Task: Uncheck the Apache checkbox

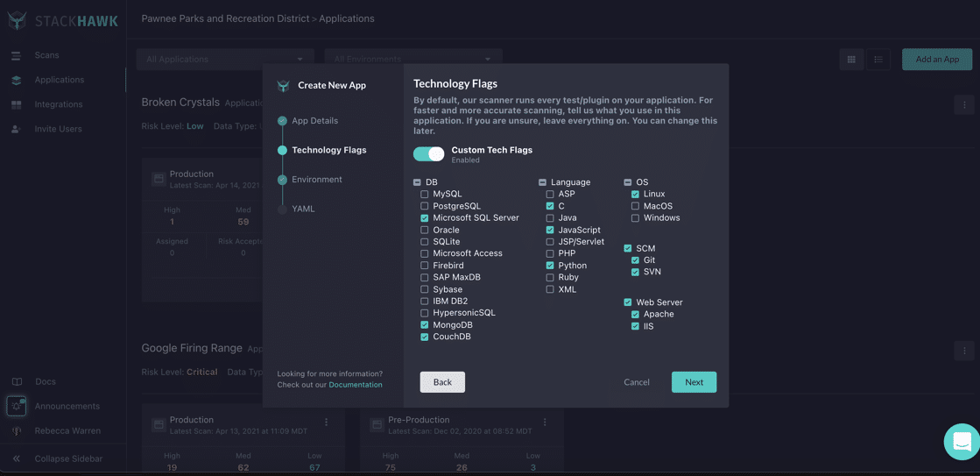Action: coord(635,315)
